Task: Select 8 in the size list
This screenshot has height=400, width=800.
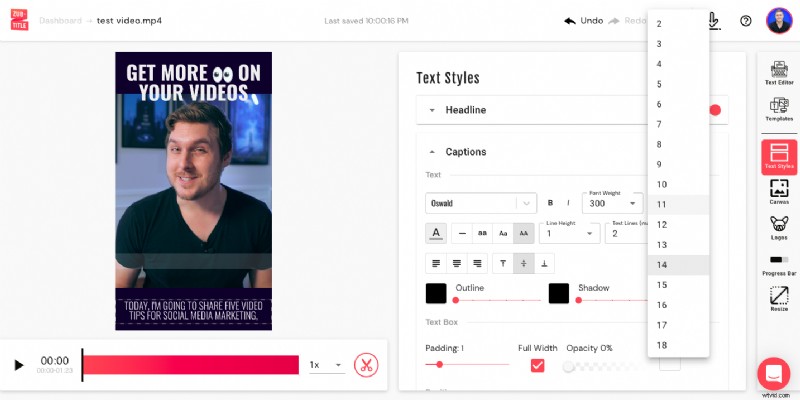Action: [678, 144]
